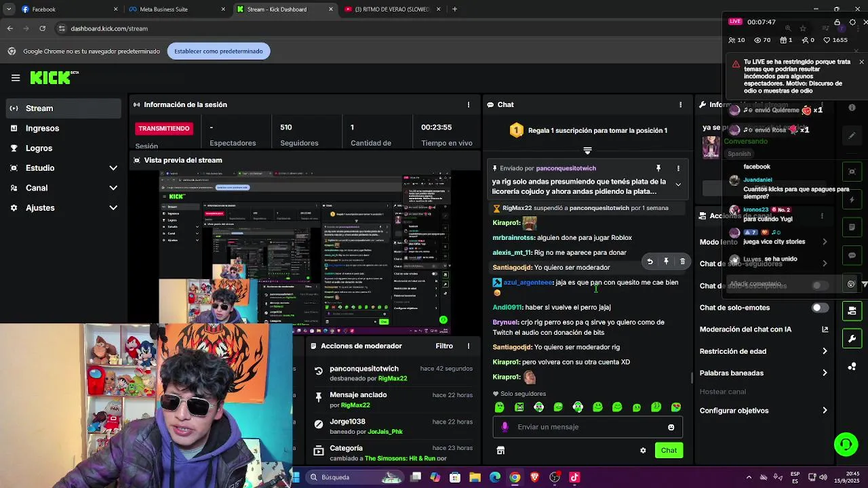868x488 pixels.
Task: Open Chat panel options menu
Action: (680, 104)
